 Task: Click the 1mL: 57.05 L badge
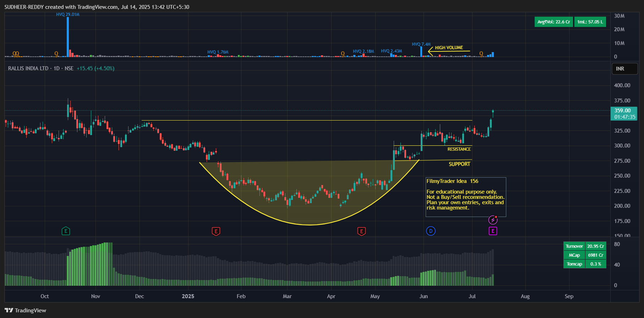590,22
